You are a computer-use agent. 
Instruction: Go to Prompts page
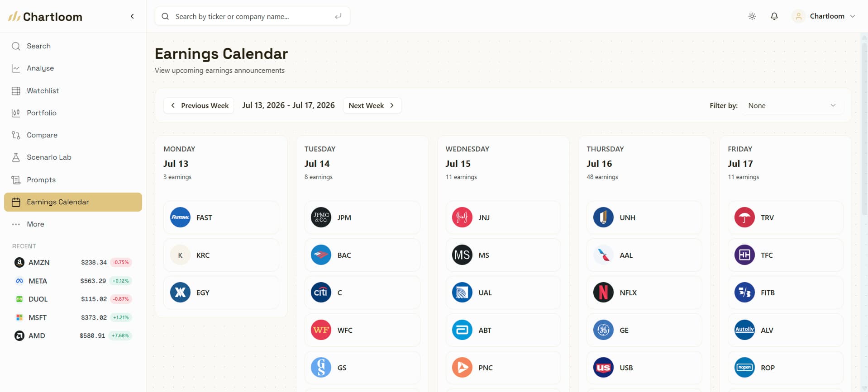click(73, 180)
